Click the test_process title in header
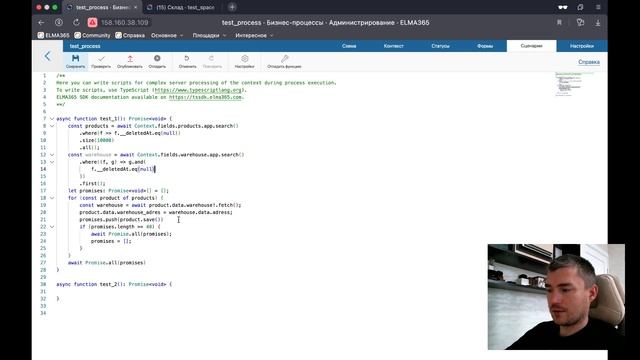The image size is (640, 360). coord(85,46)
